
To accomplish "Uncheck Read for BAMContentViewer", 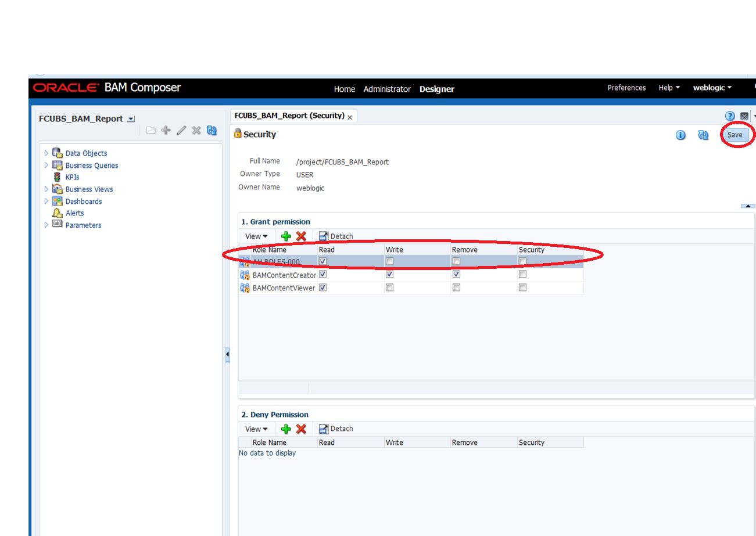I will [323, 287].
